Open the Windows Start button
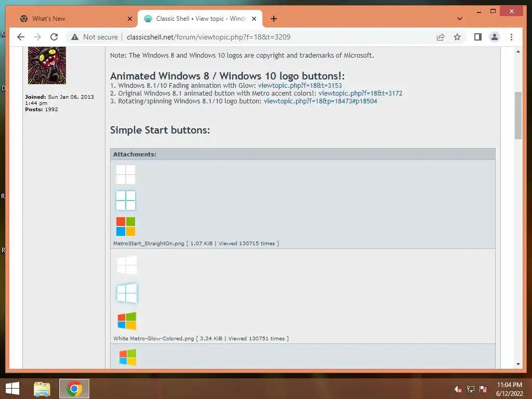This screenshot has width=532, height=399. 12,389
